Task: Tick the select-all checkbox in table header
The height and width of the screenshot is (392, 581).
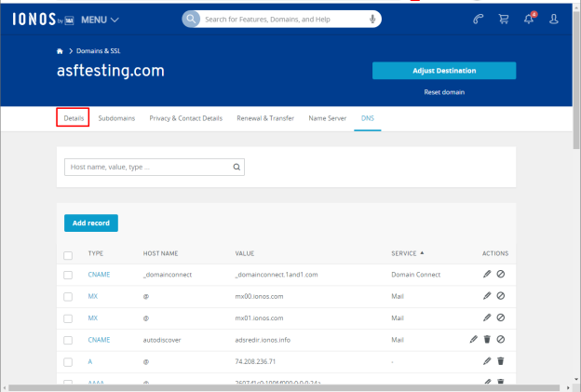Action: tap(68, 255)
